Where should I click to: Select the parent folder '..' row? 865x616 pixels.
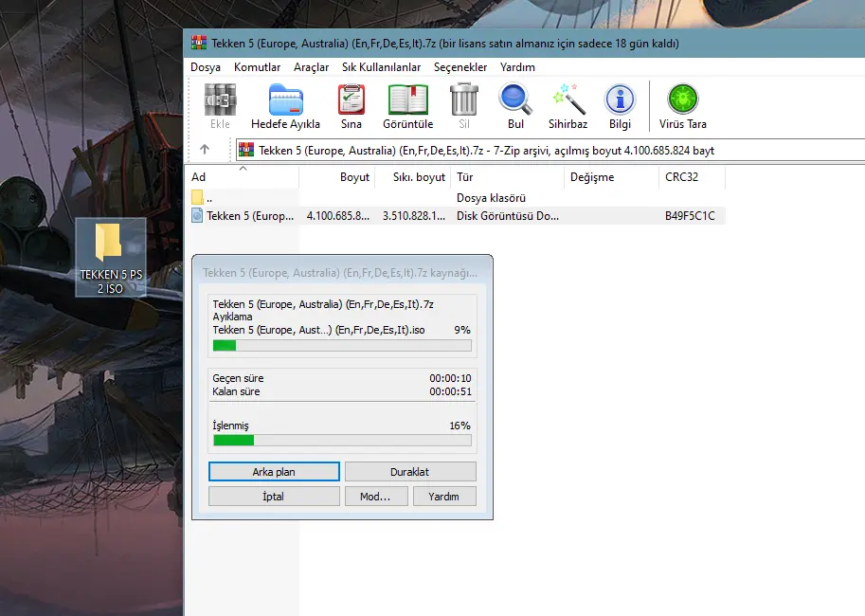click(458, 198)
